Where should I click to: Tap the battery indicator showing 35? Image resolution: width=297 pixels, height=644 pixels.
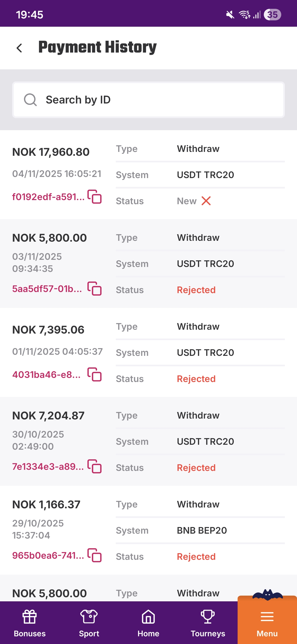272,15
